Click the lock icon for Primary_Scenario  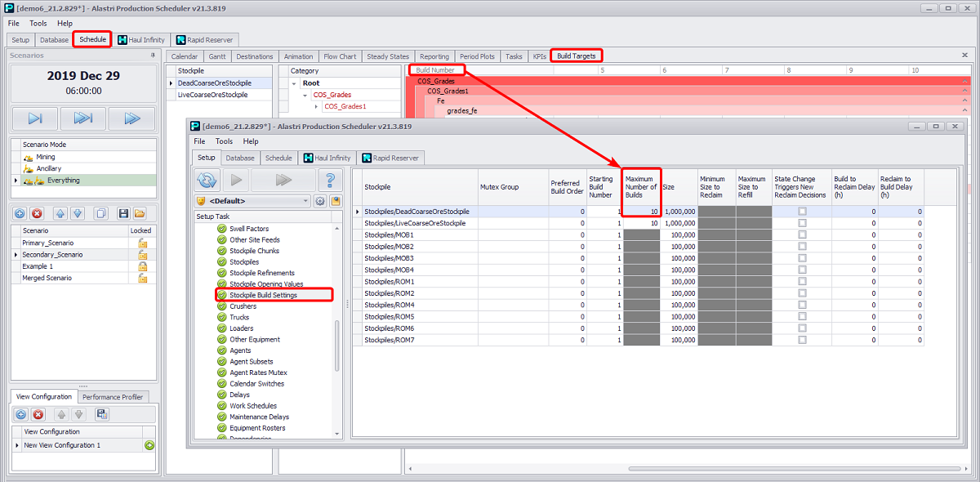[x=142, y=243]
